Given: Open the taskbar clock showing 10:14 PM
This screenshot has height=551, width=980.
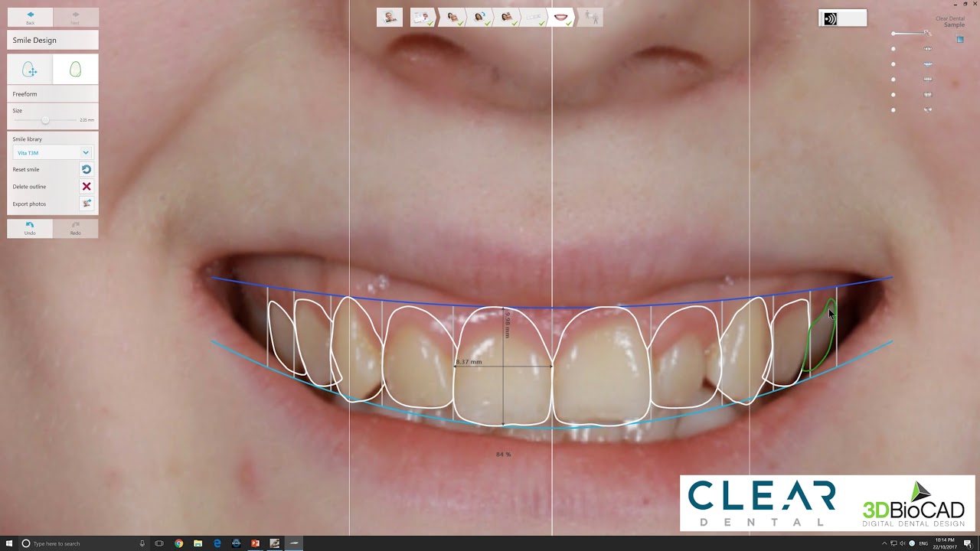Looking at the screenshot, I should [x=946, y=543].
